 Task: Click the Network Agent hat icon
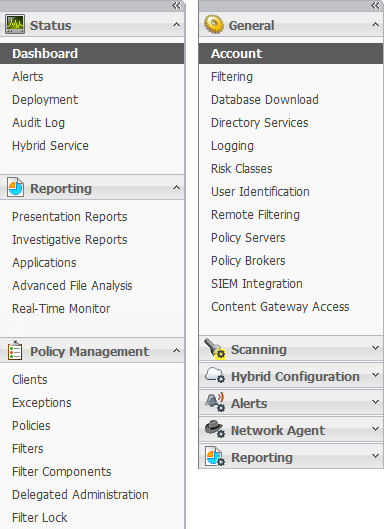coord(215,429)
